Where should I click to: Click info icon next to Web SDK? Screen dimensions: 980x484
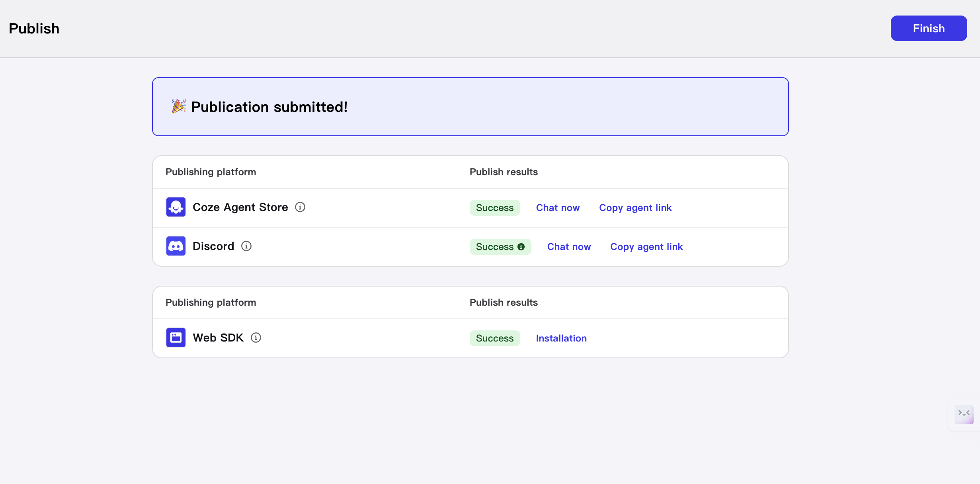[256, 338]
